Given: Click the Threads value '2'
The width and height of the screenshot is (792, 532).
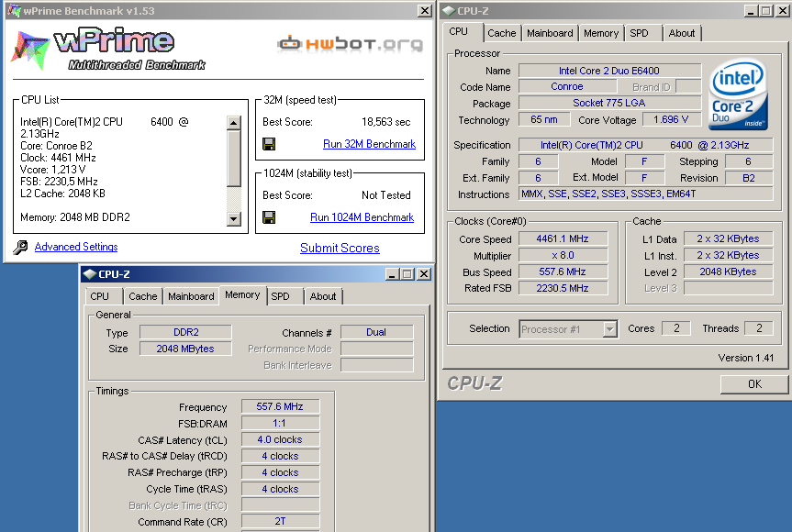Looking at the screenshot, I should (759, 328).
